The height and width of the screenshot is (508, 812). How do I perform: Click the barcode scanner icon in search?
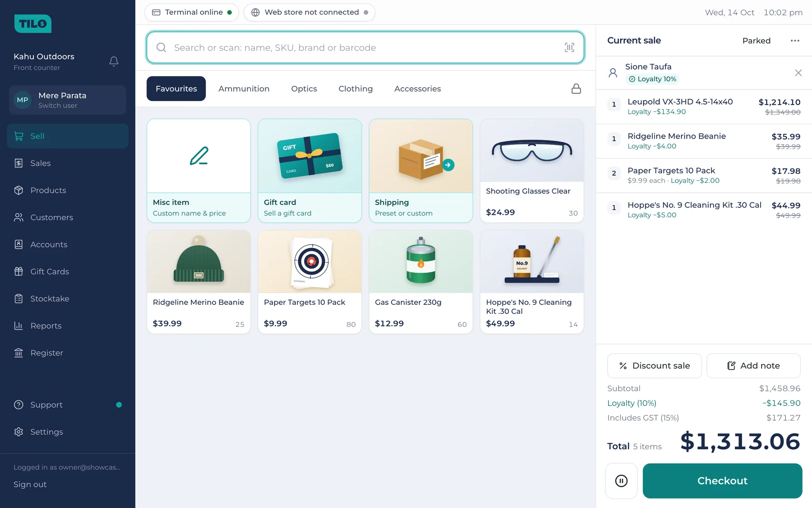tap(569, 47)
